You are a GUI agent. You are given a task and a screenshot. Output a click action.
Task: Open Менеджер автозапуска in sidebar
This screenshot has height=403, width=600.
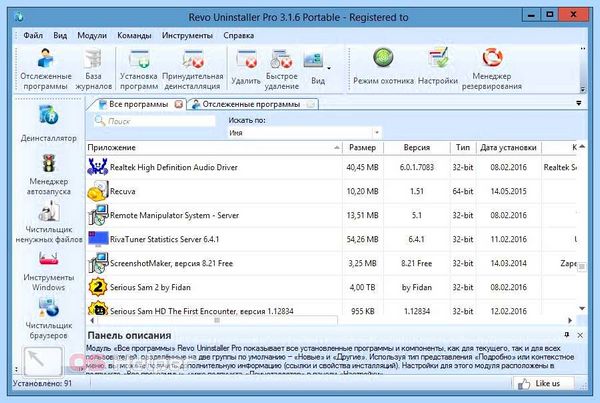[49, 175]
